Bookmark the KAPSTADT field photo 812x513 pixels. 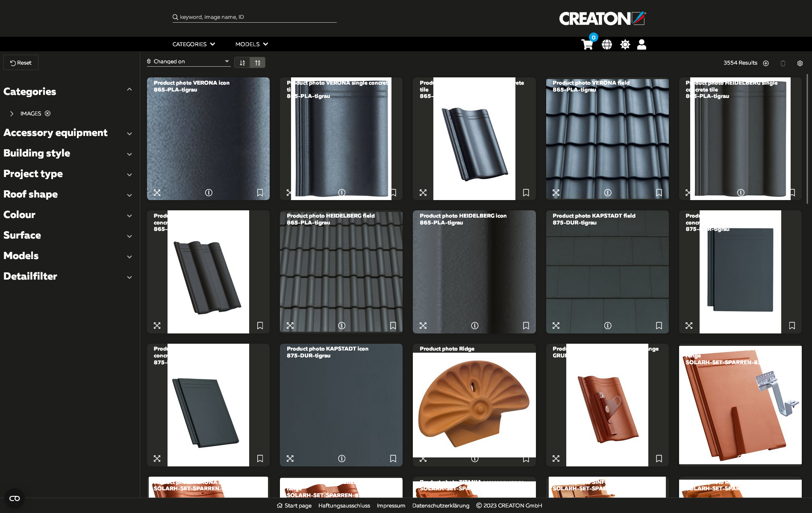[659, 326]
